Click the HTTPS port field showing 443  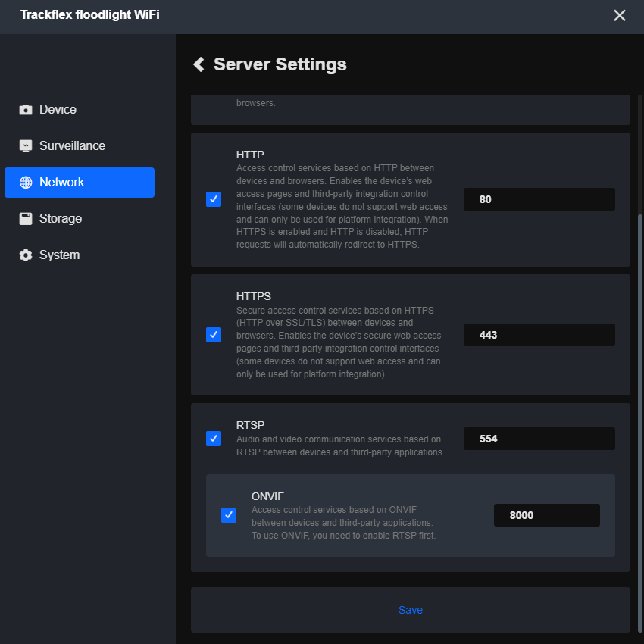pos(539,335)
